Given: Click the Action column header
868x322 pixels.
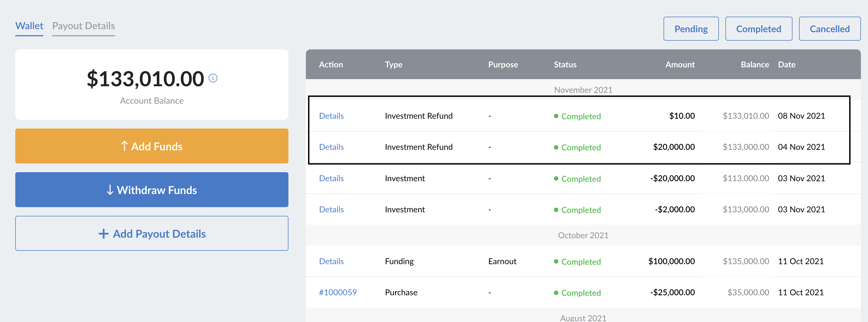Looking at the screenshot, I should point(331,64).
